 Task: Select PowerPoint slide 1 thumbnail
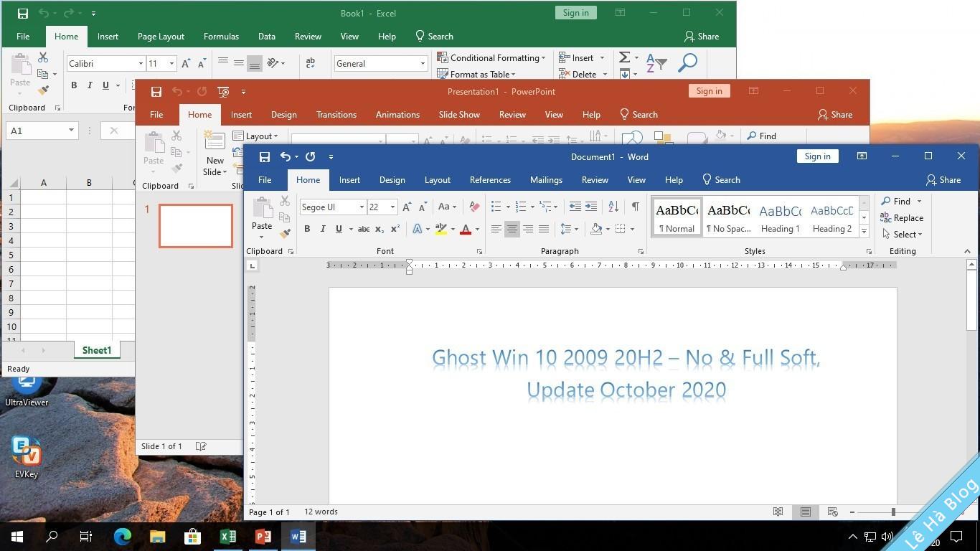[x=196, y=226]
